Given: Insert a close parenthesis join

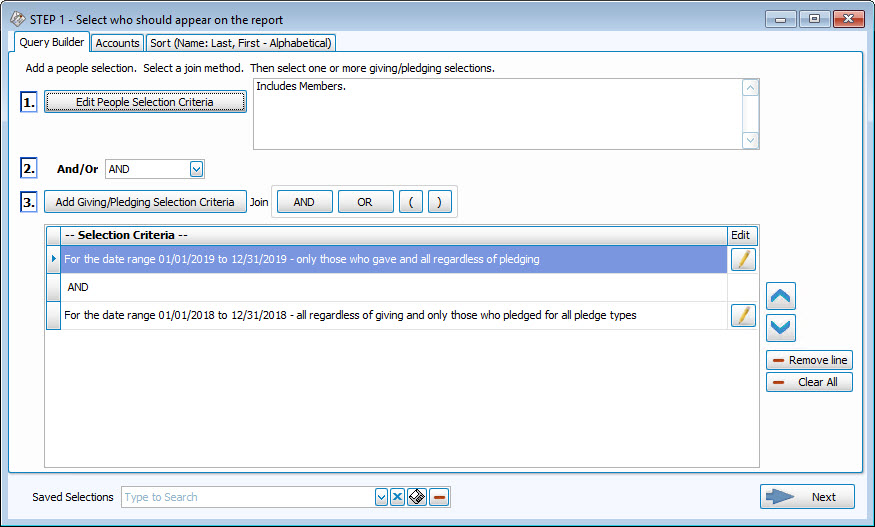Looking at the screenshot, I should coord(440,202).
